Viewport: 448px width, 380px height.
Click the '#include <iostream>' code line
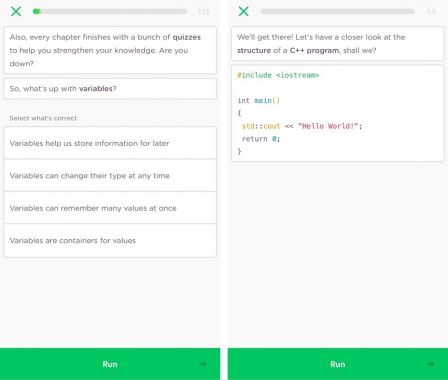pyautogui.click(x=278, y=75)
